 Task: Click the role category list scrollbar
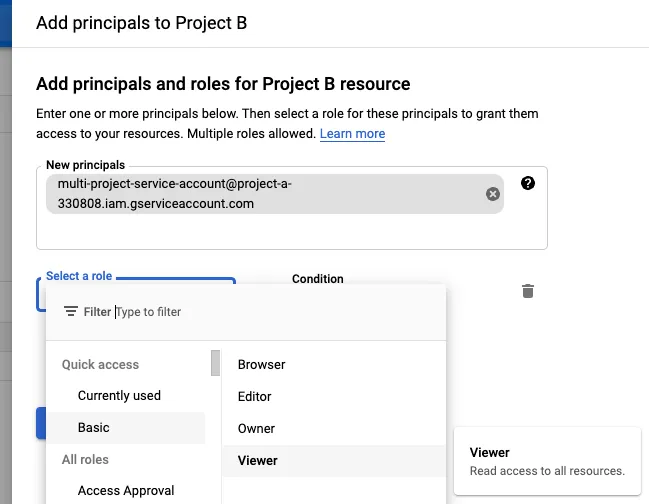click(x=215, y=363)
